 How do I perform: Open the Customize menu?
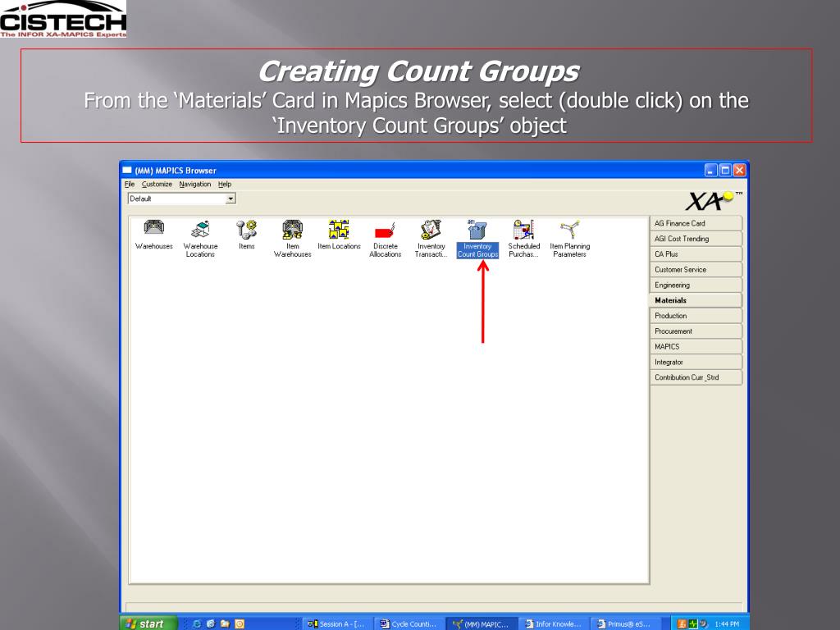pos(157,184)
